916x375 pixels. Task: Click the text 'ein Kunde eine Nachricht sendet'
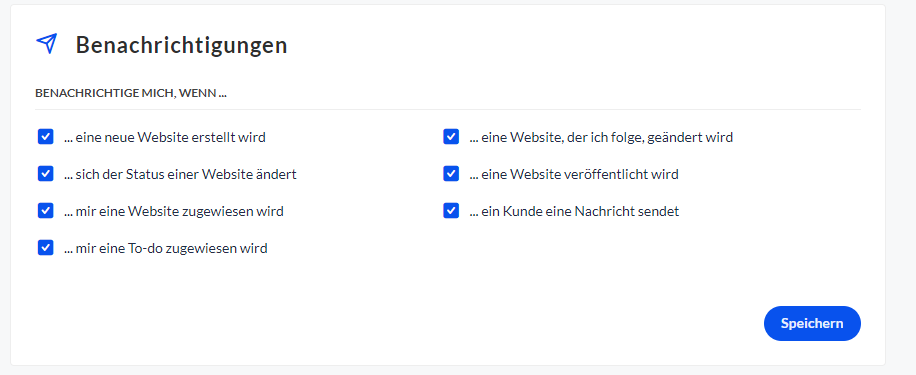tap(580, 211)
